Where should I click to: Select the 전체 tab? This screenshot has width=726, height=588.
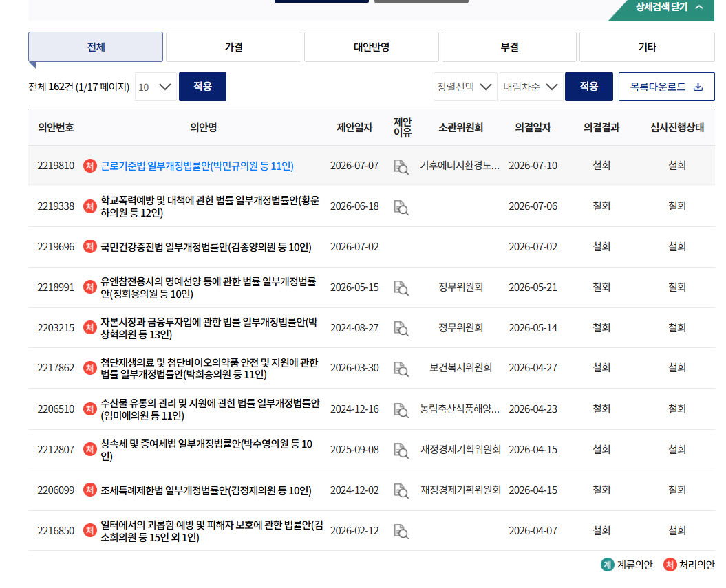[96, 47]
